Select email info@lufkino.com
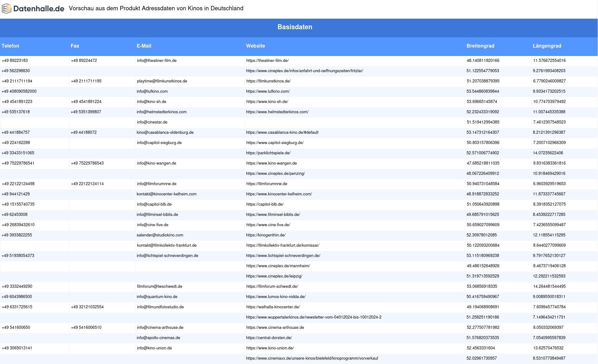The width and height of the screenshot is (598, 364). (152, 91)
